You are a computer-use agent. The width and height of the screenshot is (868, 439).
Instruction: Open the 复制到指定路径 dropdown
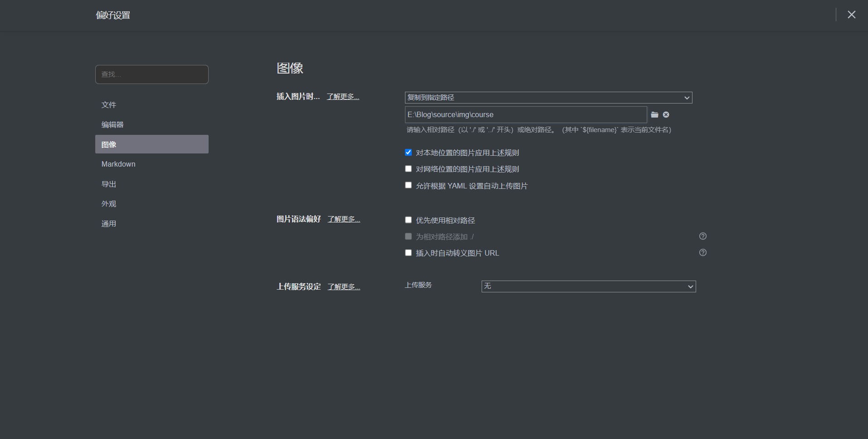click(x=548, y=98)
